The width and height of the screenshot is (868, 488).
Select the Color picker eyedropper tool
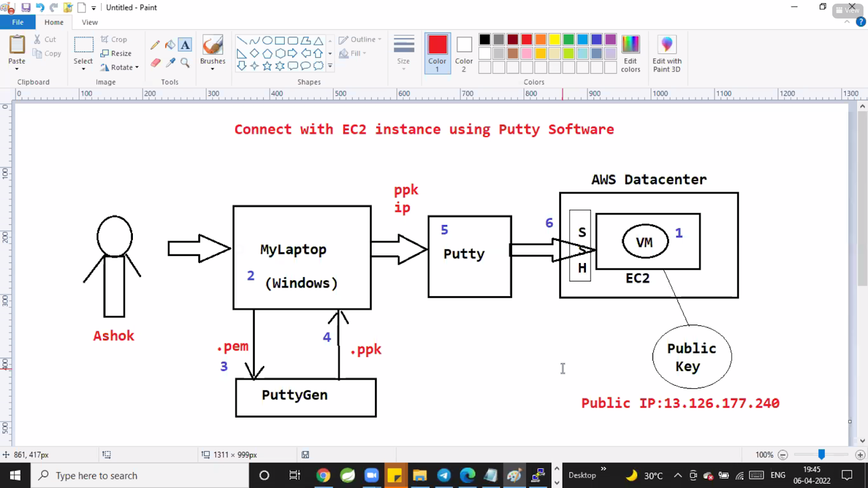coord(170,63)
